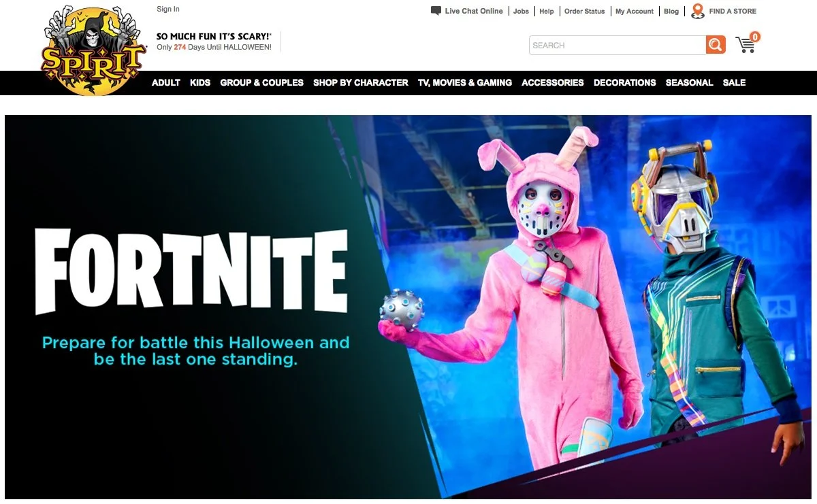Go to My Account
Image resolution: width=817 pixels, height=504 pixels.
pos(635,11)
